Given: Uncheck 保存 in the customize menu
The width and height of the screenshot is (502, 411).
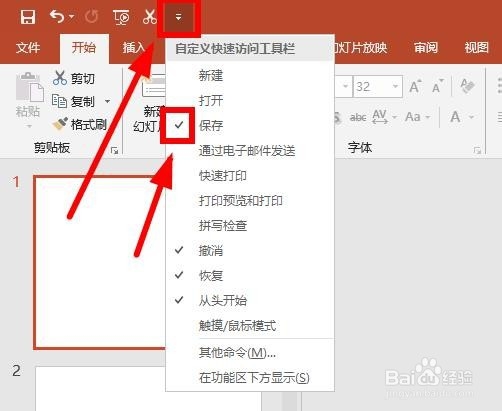Looking at the screenshot, I should pos(250,125).
